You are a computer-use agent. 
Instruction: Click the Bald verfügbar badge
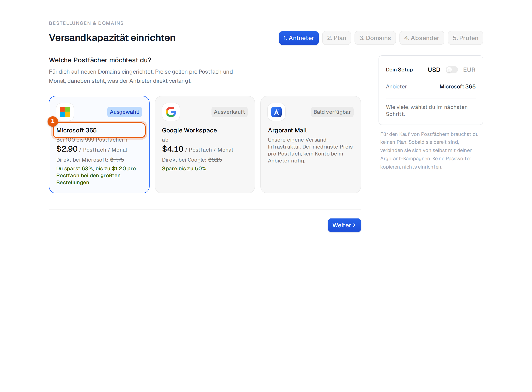click(x=332, y=112)
